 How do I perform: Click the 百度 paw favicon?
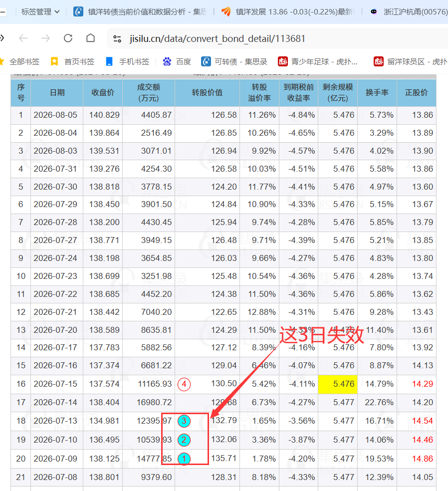[x=167, y=61]
